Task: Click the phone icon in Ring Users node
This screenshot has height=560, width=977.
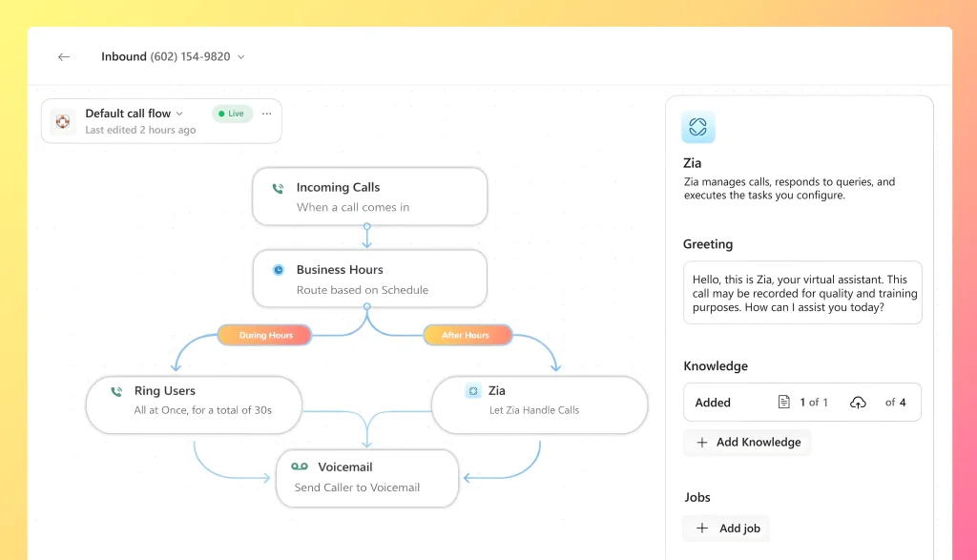Action: pos(116,391)
